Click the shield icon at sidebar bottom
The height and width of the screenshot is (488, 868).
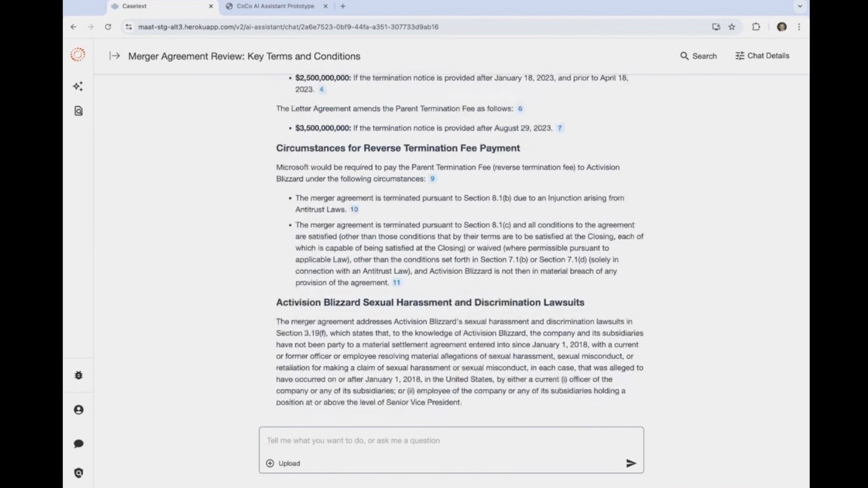tap(79, 473)
